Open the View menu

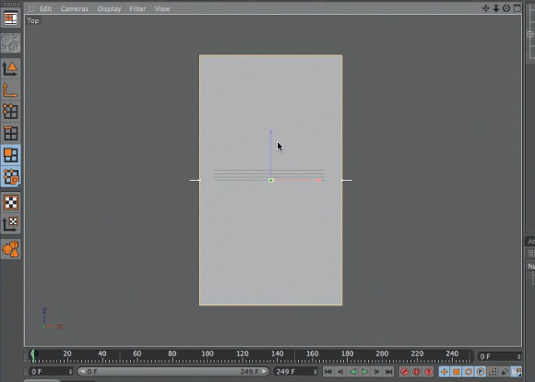click(x=162, y=9)
